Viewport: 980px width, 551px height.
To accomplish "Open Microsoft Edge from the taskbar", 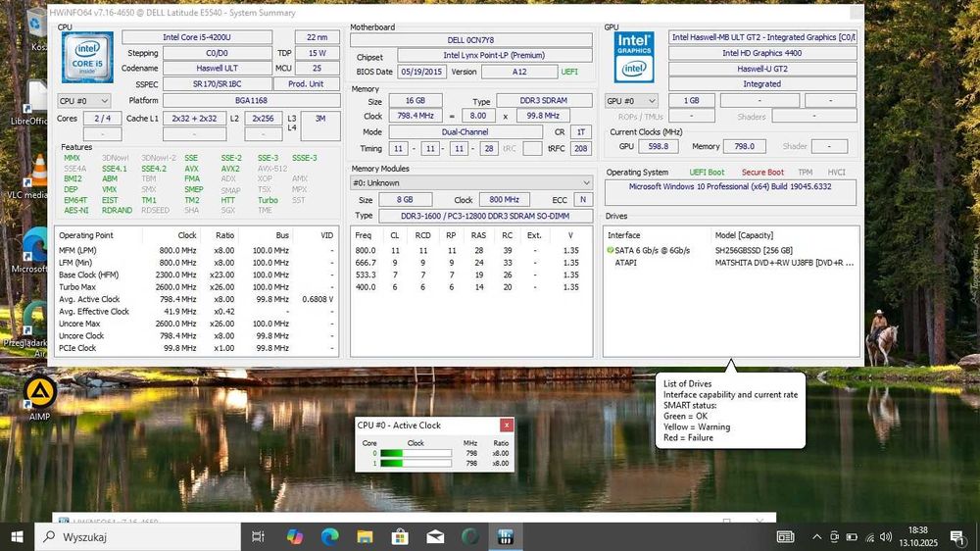I will 329,536.
